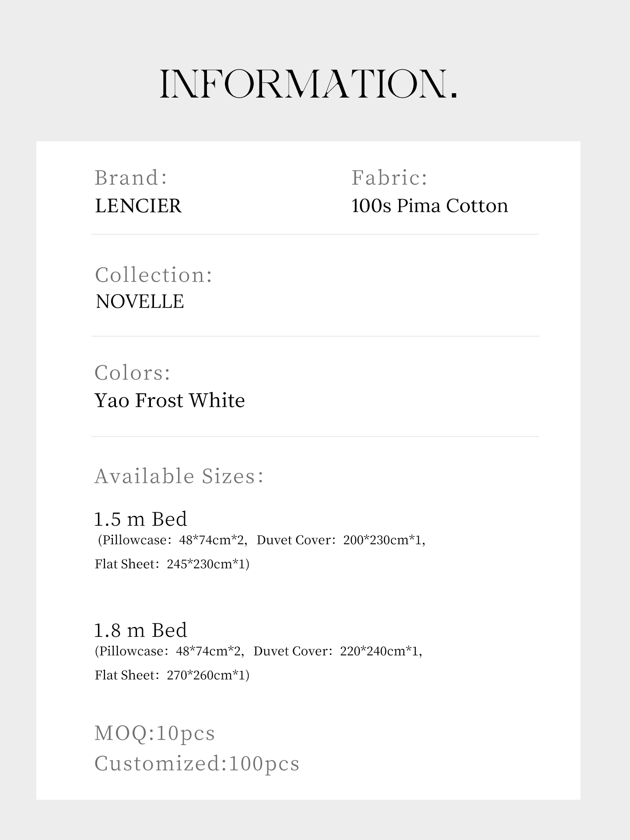Select the Colors: label
The width and height of the screenshot is (630, 840).
133,373
